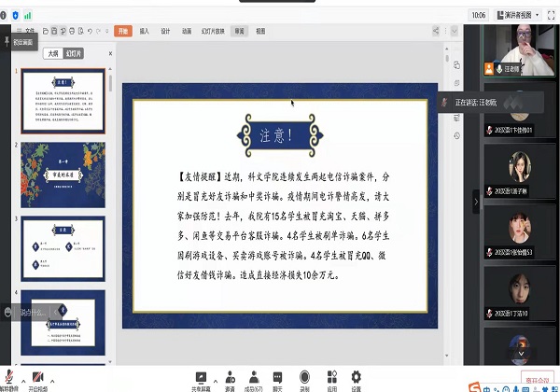This screenshot has width=560, height=392.
Task: Select the 动画 ribbon tab
Action: tap(187, 31)
